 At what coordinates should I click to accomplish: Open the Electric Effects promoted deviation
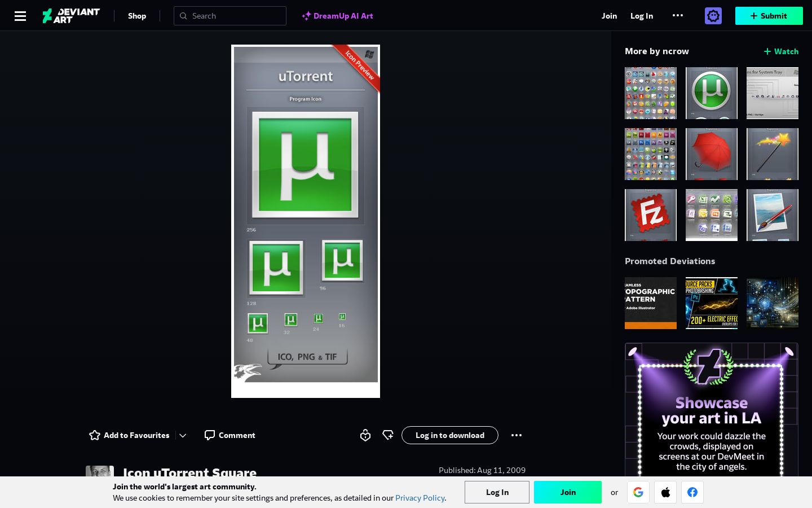[712, 303]
